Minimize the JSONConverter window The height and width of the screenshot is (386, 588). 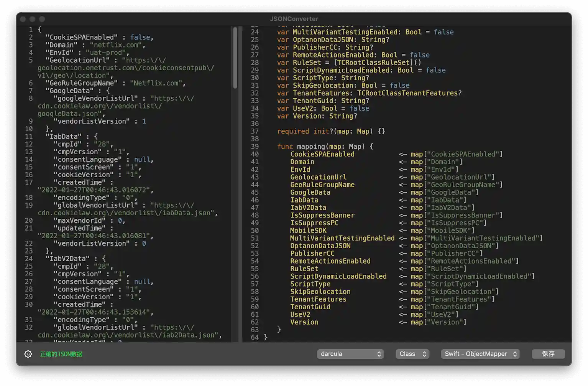[33, 19]
